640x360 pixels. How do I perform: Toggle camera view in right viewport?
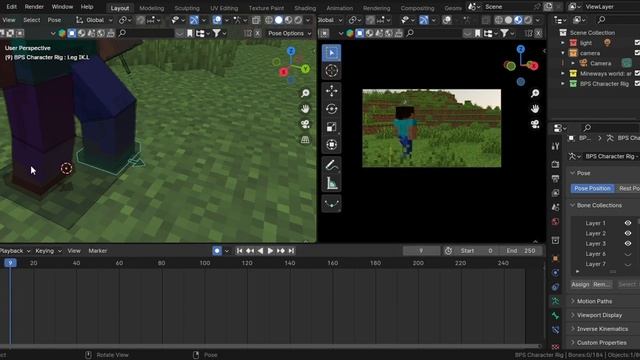click(535, 124)
